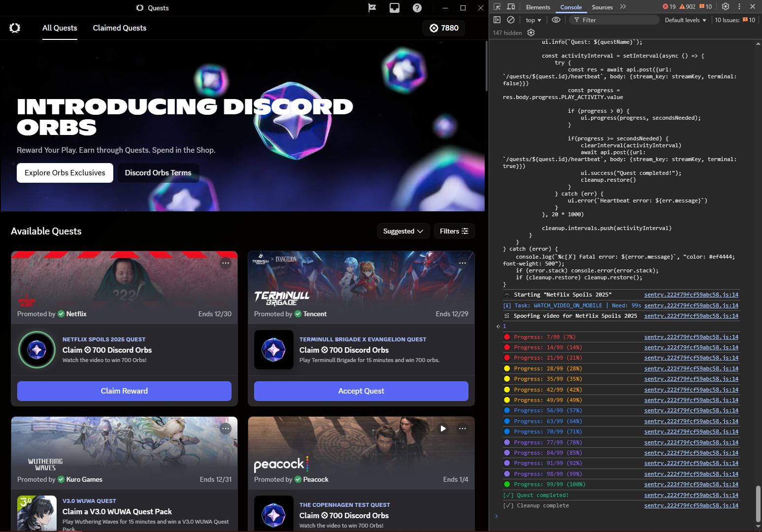The image size is (762, 532).
Task: Click Kuro Games verified badge icon
Action: pos(61,479)
